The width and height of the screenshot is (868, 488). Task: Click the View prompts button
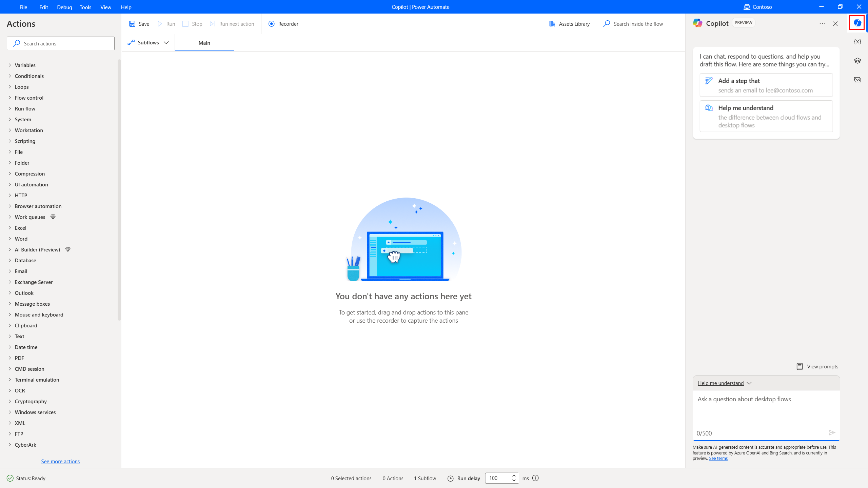pyautogui.click(x=817, y=366)
